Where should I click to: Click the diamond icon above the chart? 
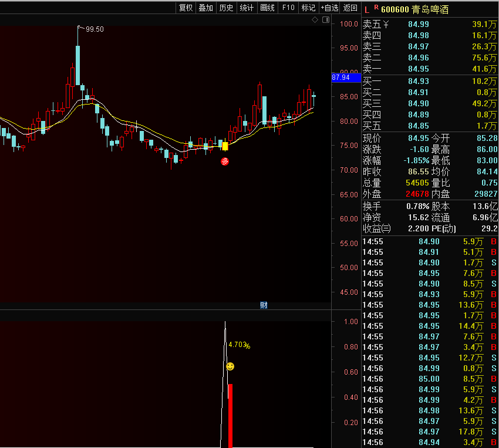click(x=315, y=20)
